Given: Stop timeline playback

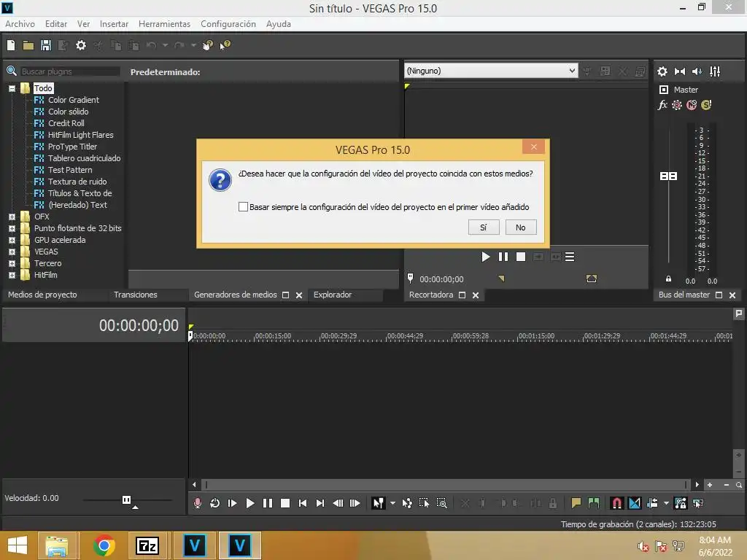Looking at the screenshot, I should [x=285, y=503].
